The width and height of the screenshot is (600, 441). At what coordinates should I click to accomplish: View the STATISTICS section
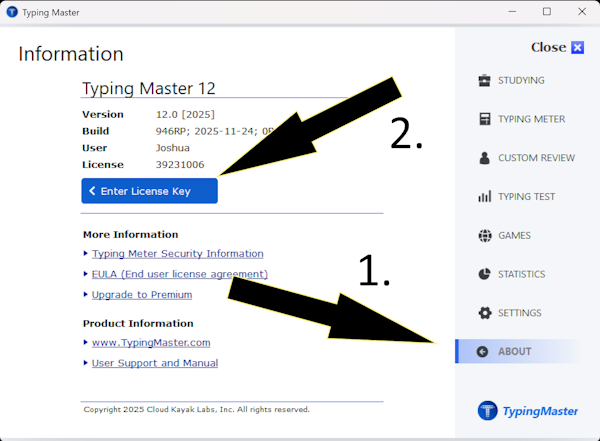(x=521, y=274)
